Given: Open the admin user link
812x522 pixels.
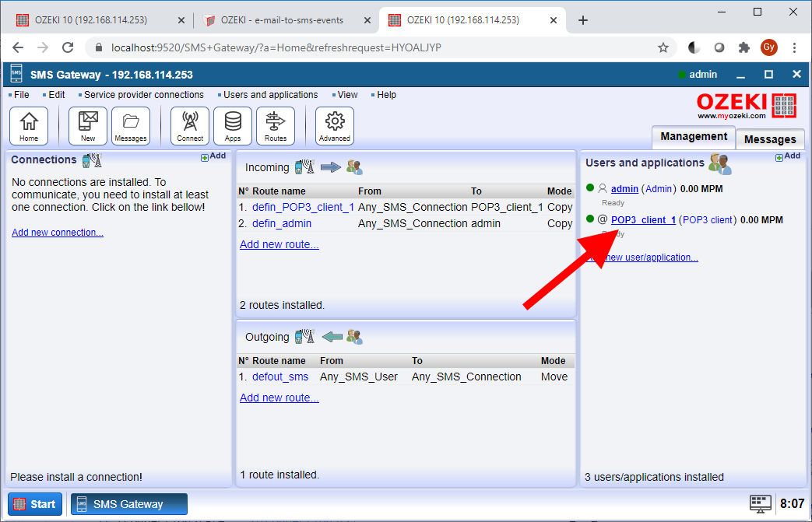Looking at the screenshot, I should pos(624,189).
